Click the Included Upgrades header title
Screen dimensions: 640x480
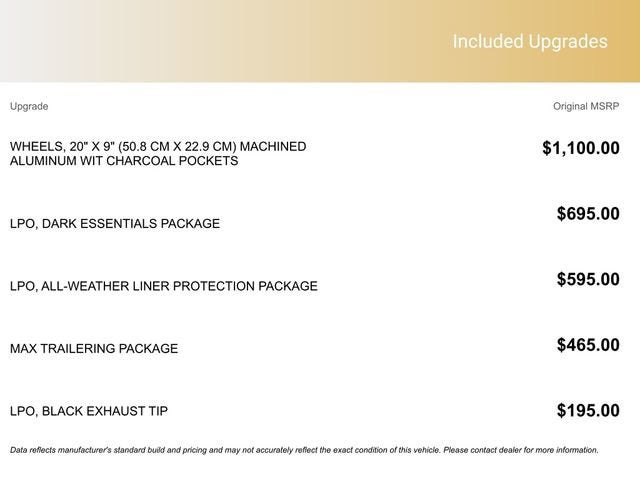click(529, 41)
